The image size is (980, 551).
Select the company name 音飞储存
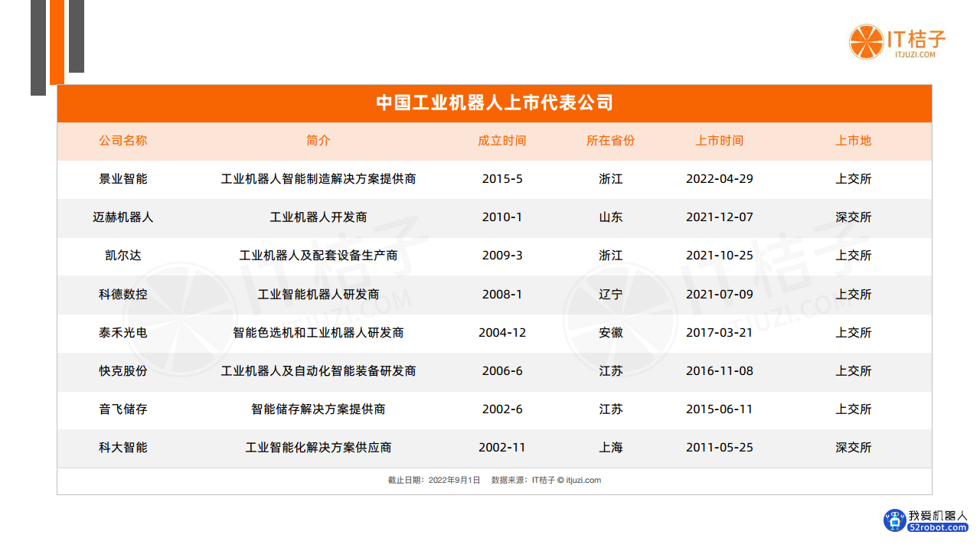coord(122,409)
